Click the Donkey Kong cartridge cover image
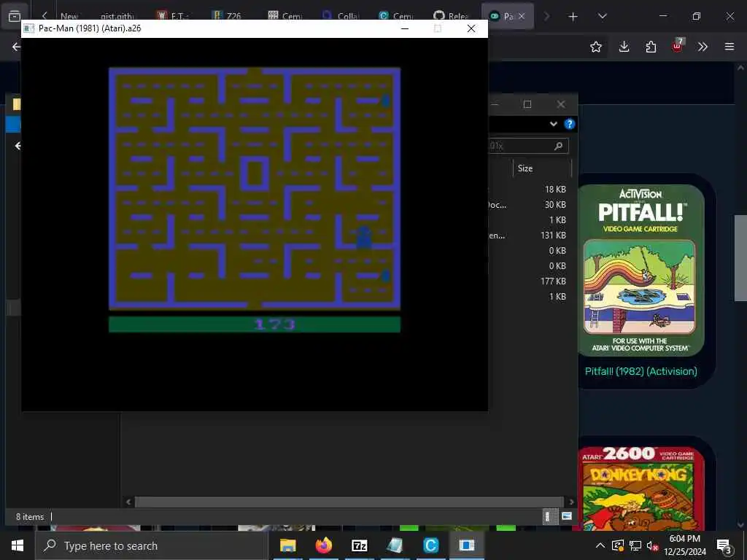 (x=641, y=489)
